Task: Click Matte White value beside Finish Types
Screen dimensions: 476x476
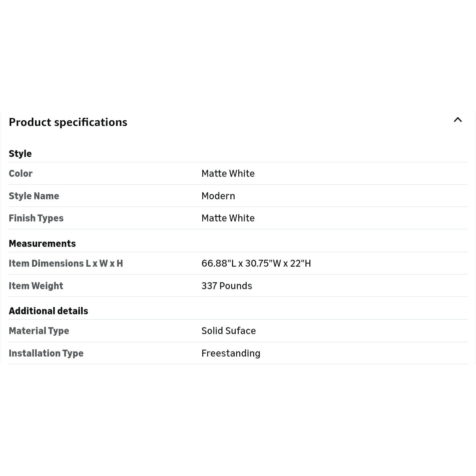Action: pos(228,218)
